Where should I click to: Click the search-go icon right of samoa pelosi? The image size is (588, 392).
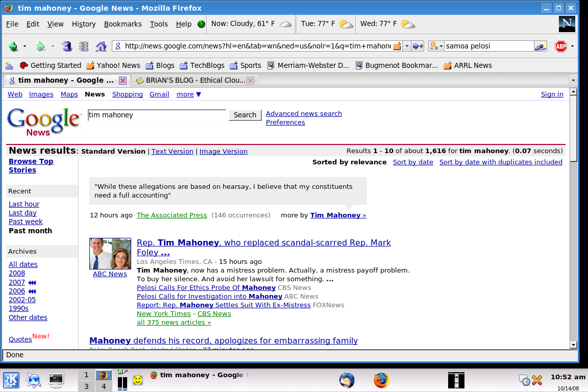[541, 46]
